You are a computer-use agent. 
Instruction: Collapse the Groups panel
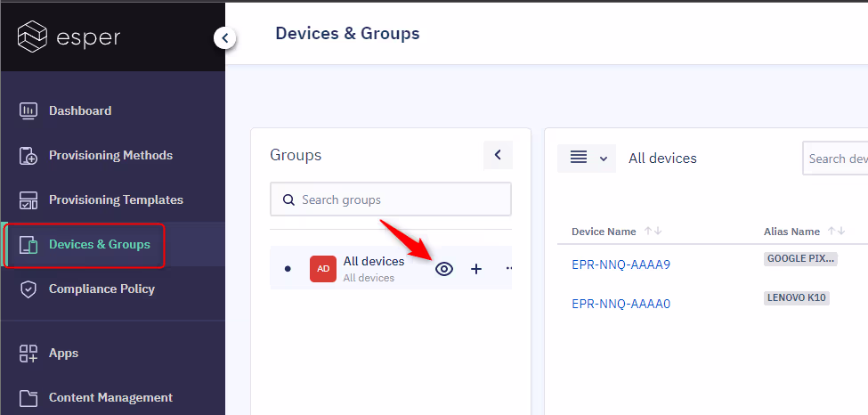pyautogui.click(x=498, y=155)
